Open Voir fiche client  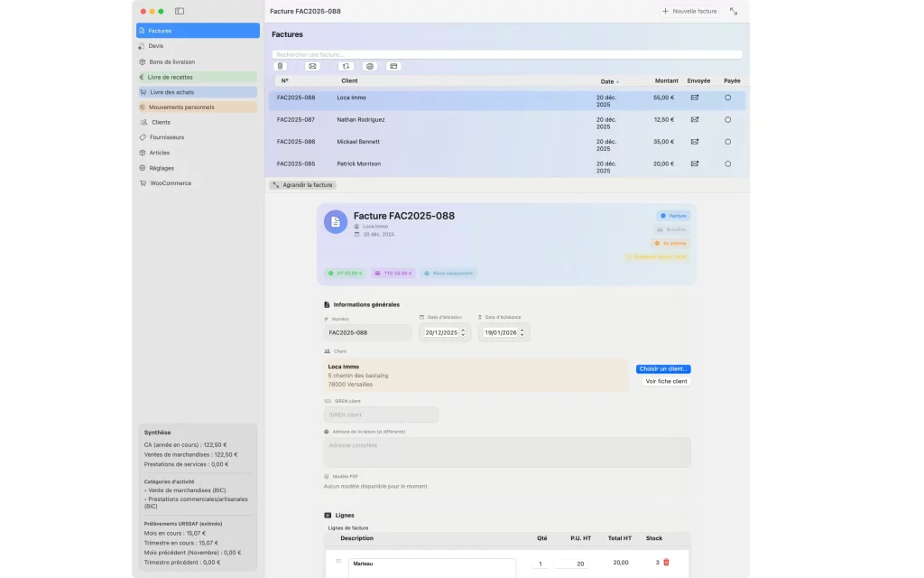[665, 380]
